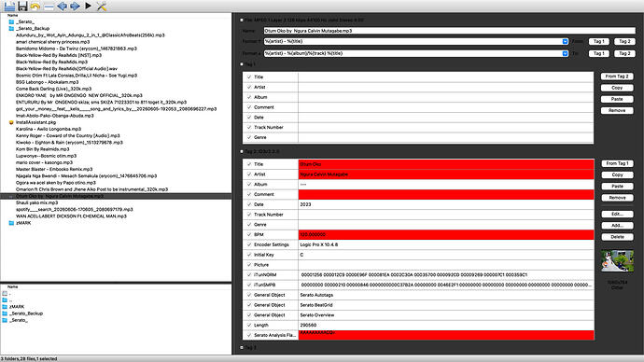Click Copy in the Tag 2 section
The height and width of the screenshot is (362, 644).
point(617,174)
